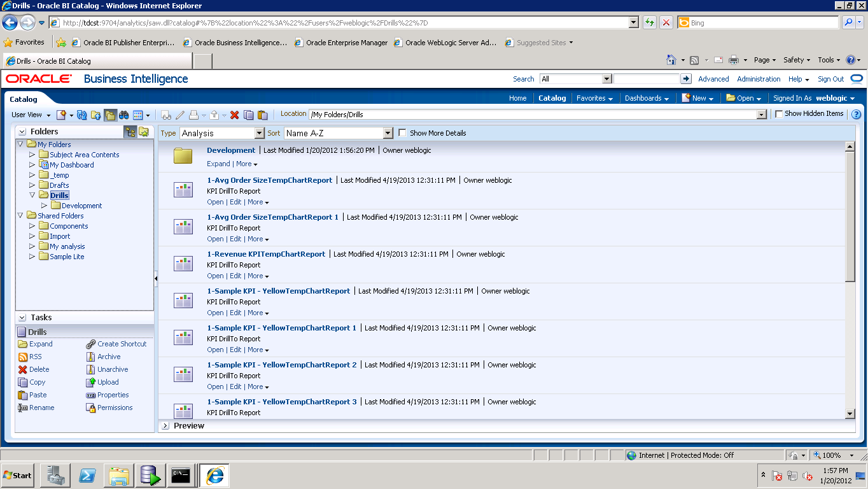Click the Create Shortcut icon in the Tasks pane
Screen dimensions: 868x489
click(91, 344)
